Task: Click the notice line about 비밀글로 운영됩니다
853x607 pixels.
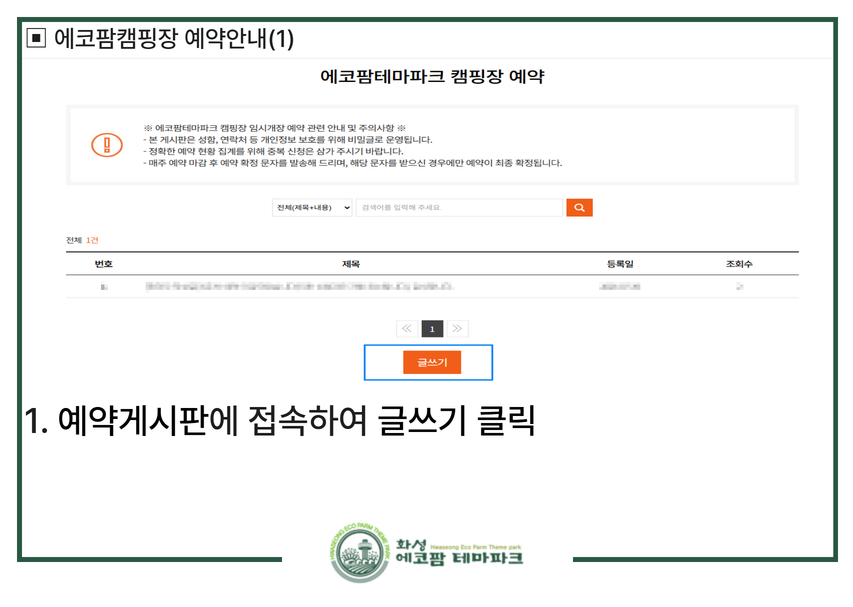Action: pos(288,140)
